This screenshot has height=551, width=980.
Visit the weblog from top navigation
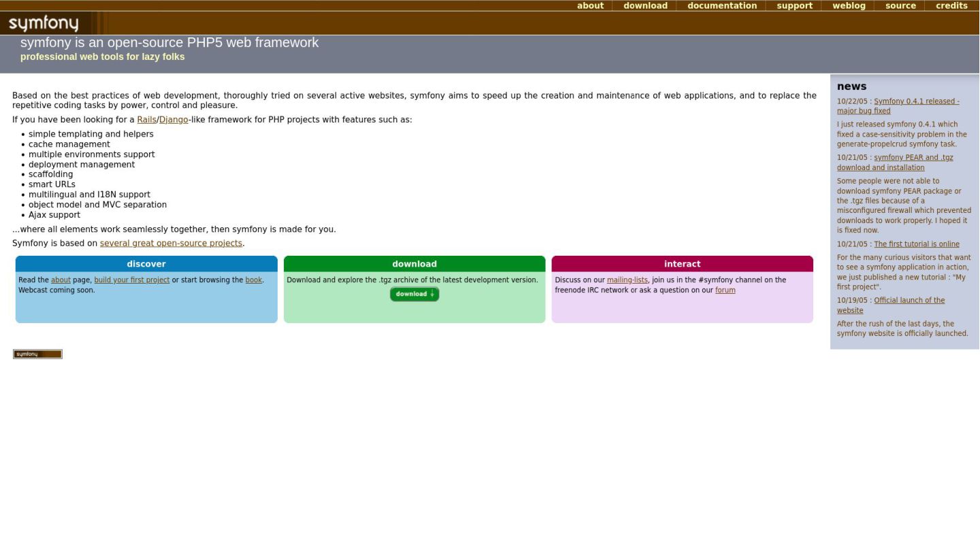click(x=849, y=5)
